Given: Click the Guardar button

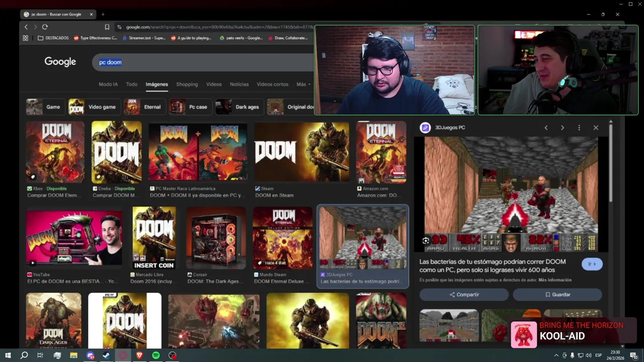Looking at the screenshot, I should (557, 295).
